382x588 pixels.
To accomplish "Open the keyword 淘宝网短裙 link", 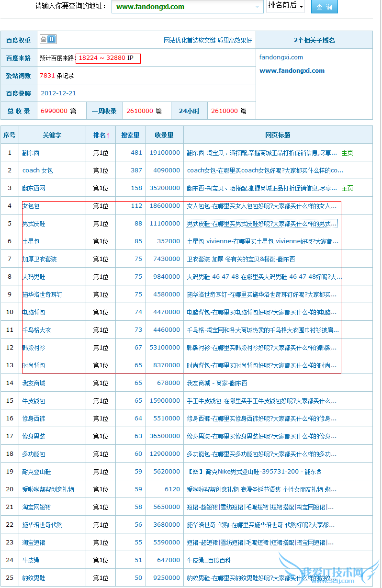I will (37, 508).
